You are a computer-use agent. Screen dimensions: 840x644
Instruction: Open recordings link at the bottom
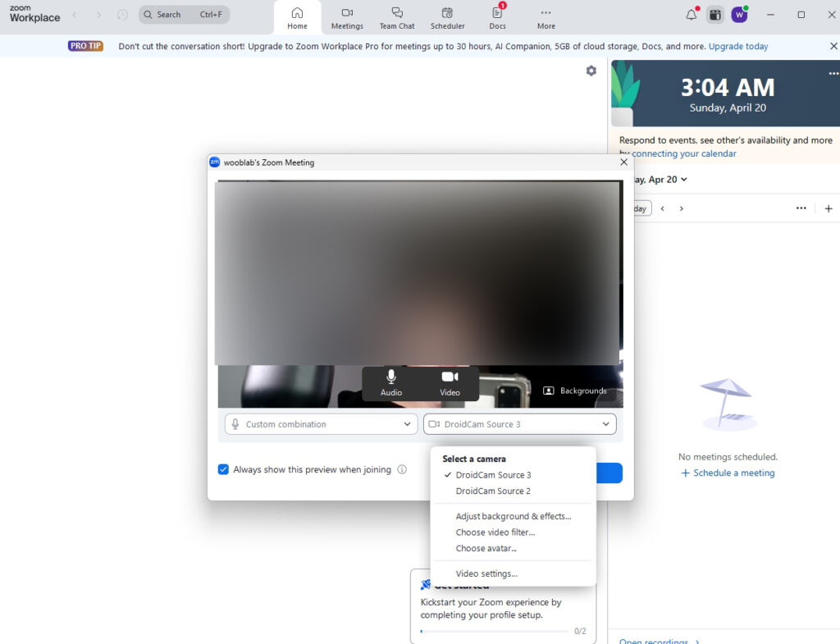(x=659, y=640)
